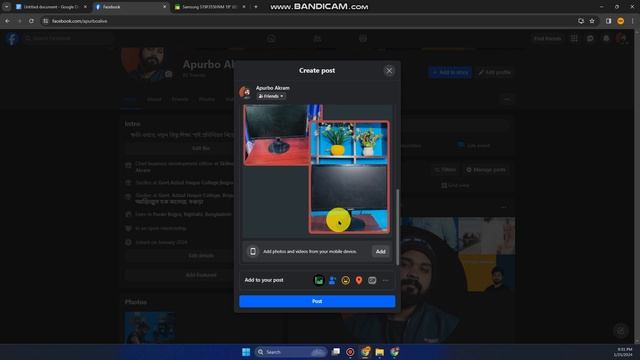
Task: Go back in browser history
Action: click(7, 21)
